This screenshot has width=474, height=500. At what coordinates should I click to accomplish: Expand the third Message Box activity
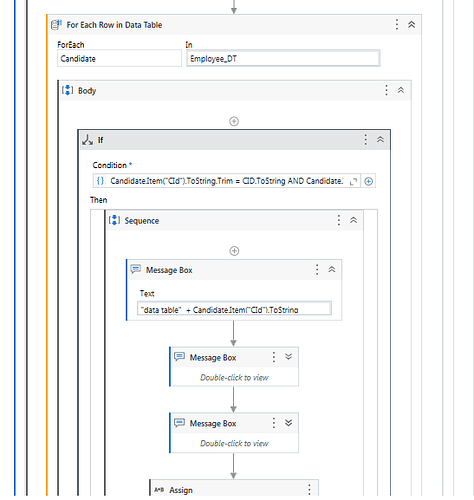pyautogui.click(x=289, y=423)
